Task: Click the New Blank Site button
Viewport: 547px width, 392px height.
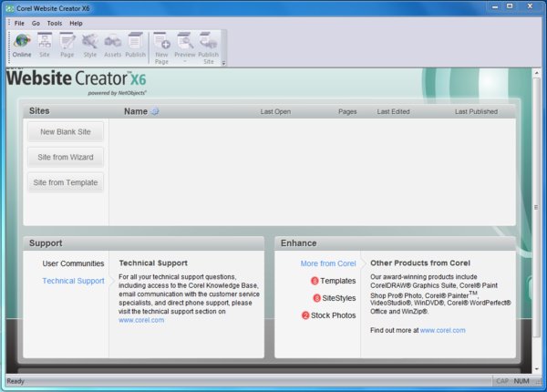Action: pyautogui.click(x=66, y=132)
